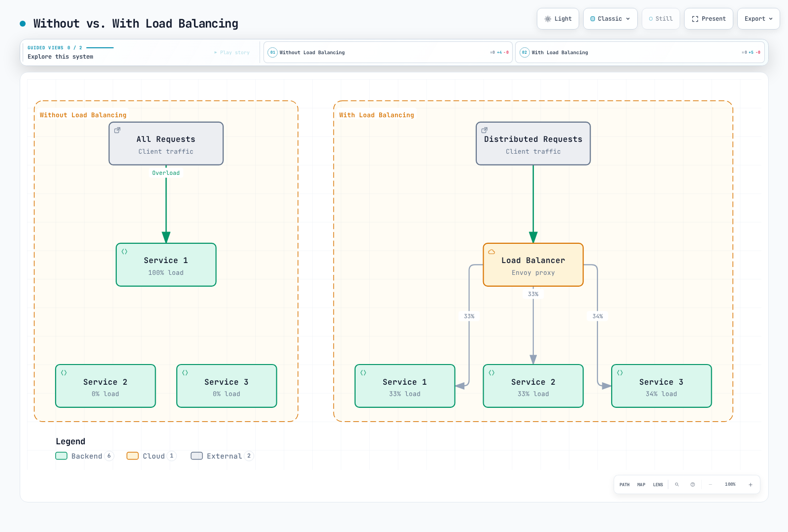Image resolution: width=788 pixels, height=532 pixels.
Task: Open the Classic style dropdown
Action: point(610,19)
